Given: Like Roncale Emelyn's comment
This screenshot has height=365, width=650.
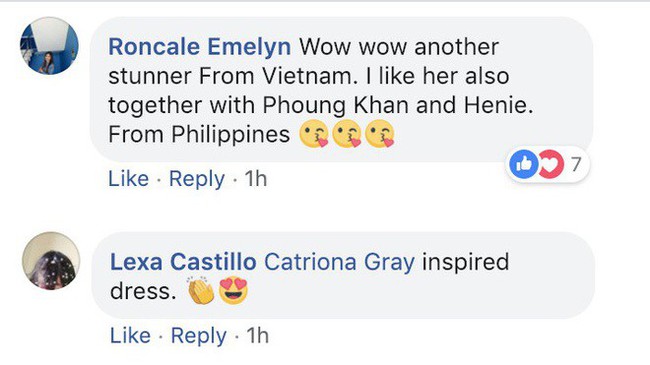Looking at the screenshot, I should click(129, 179).
